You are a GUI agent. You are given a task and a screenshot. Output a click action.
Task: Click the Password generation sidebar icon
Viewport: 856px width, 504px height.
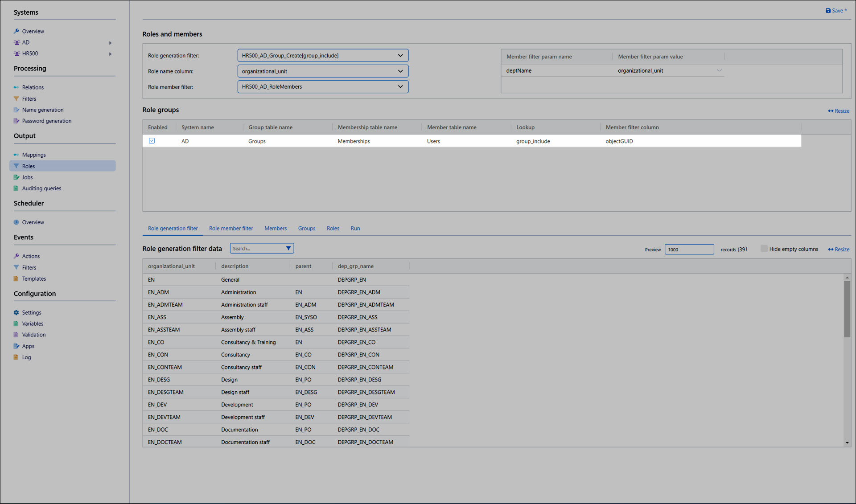(16, 121)
